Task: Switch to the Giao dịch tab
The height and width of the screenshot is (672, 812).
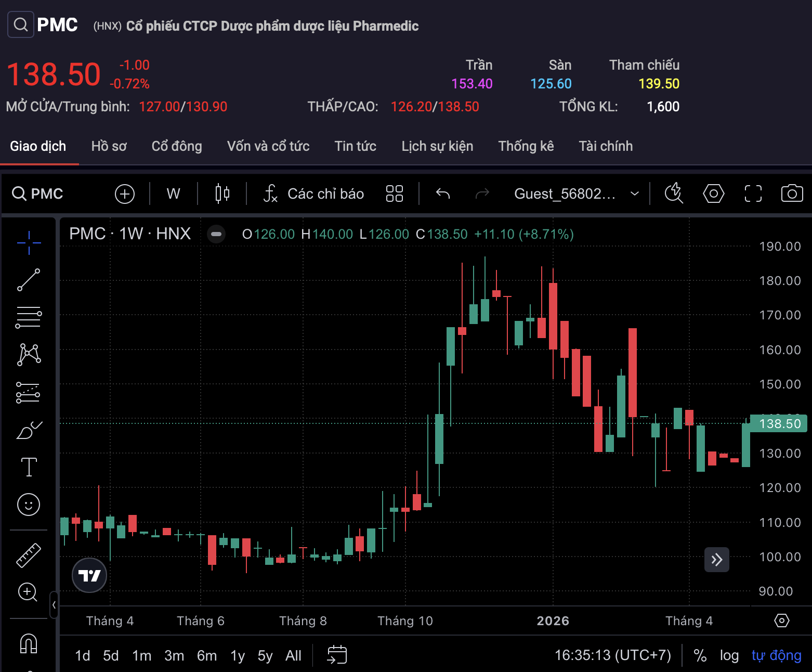Action: pos(38,146)
